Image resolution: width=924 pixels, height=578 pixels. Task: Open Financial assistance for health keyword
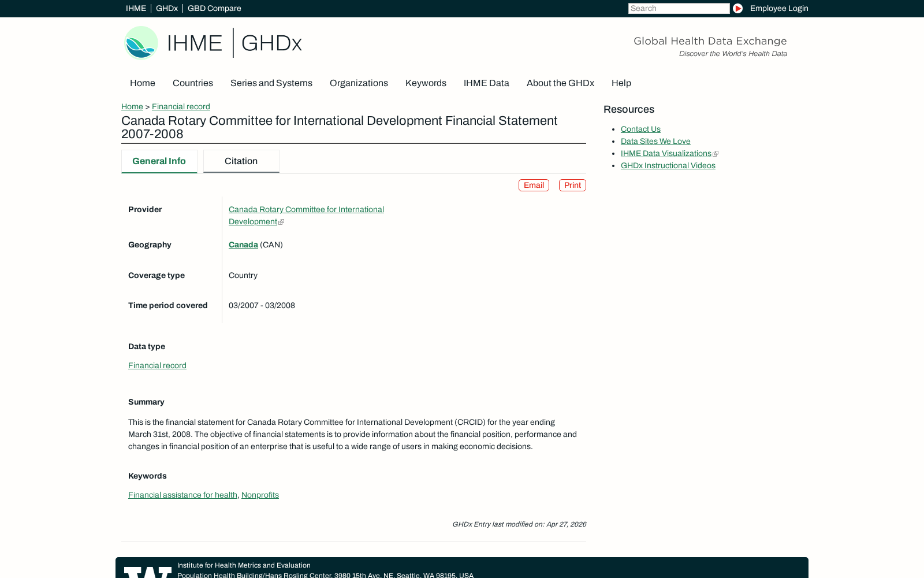pos(182,495)
